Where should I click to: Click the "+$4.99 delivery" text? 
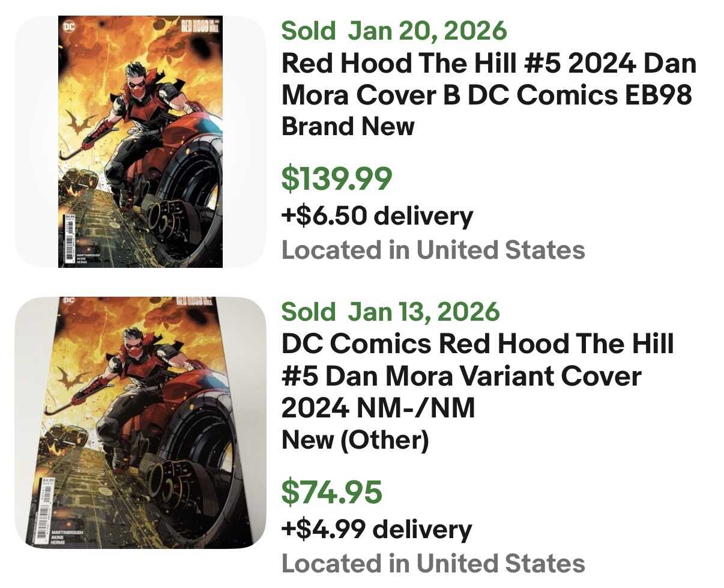click(x=376, y=529)
